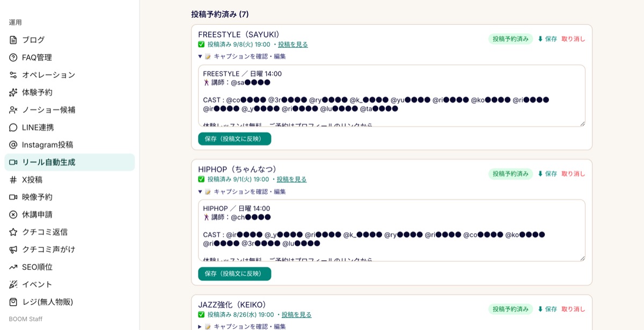Click 投稿予約済み badge on HIPHOP card
Image resolution: width=644 pixels, height=330 pixels.
click(510, 174)
